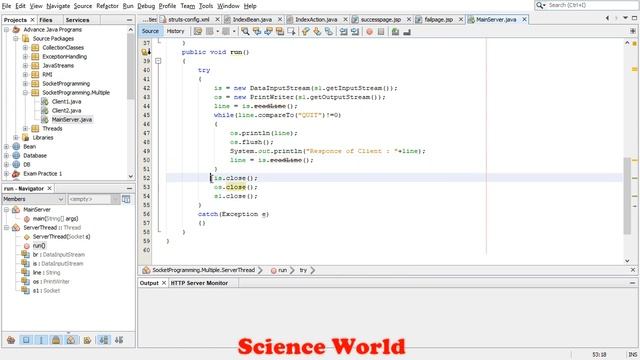Switch to struts-config.xml tab
Image resolution: width=640 pixels, height=360 pixels.
[189, 19]
